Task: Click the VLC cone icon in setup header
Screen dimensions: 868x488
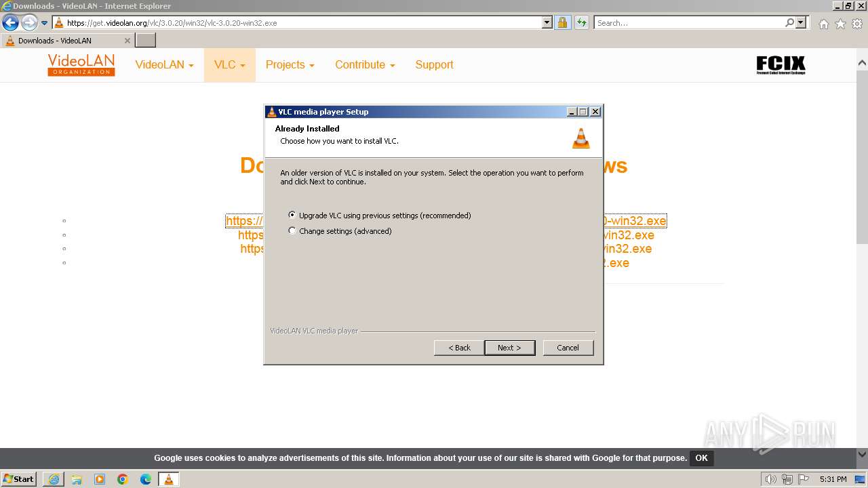Action: (x=580, y=138)
